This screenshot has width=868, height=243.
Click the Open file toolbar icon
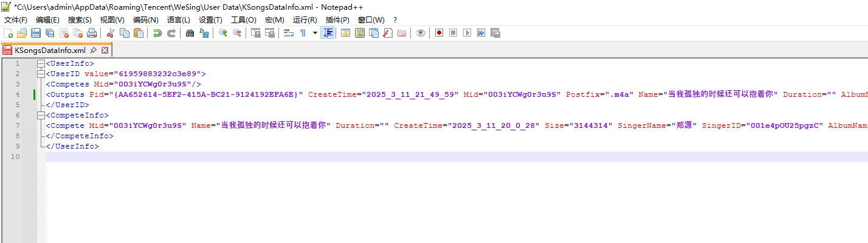[x=22, y=33]
